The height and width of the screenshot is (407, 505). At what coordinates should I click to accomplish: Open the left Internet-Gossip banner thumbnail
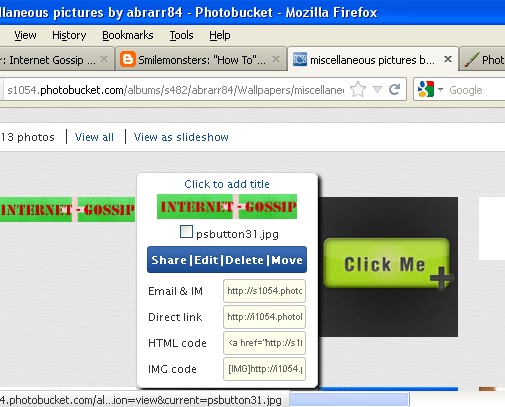point(67,209)
